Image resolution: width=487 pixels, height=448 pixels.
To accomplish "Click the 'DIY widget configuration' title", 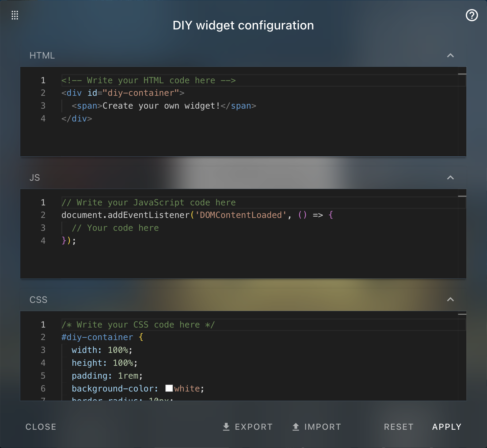I will [243, 25].
